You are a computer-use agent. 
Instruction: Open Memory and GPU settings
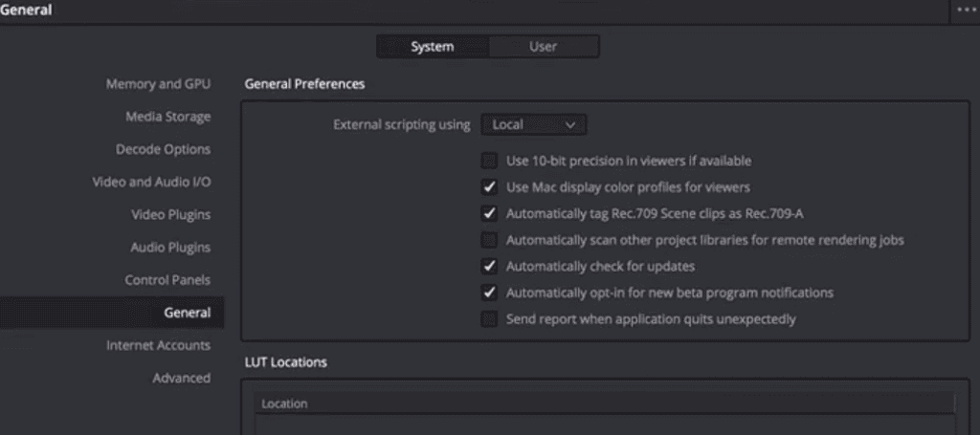pos(158,84)
